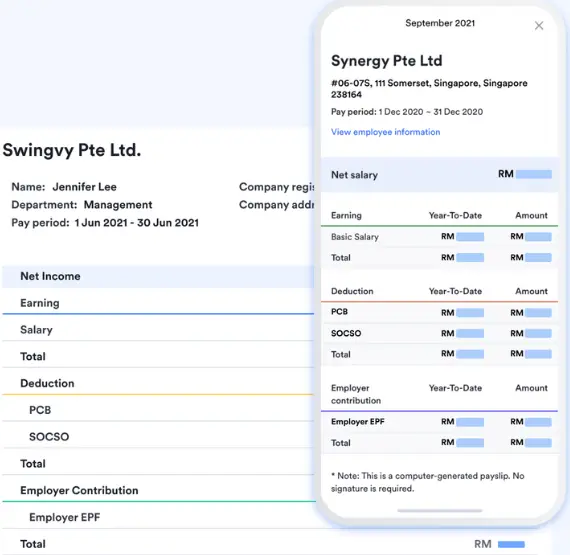
Task: Select the indented PCB row on desktop
Action: [158, 410]
